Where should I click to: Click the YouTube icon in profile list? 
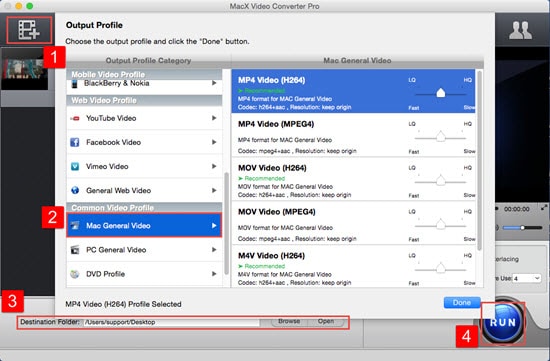(75, 118)
